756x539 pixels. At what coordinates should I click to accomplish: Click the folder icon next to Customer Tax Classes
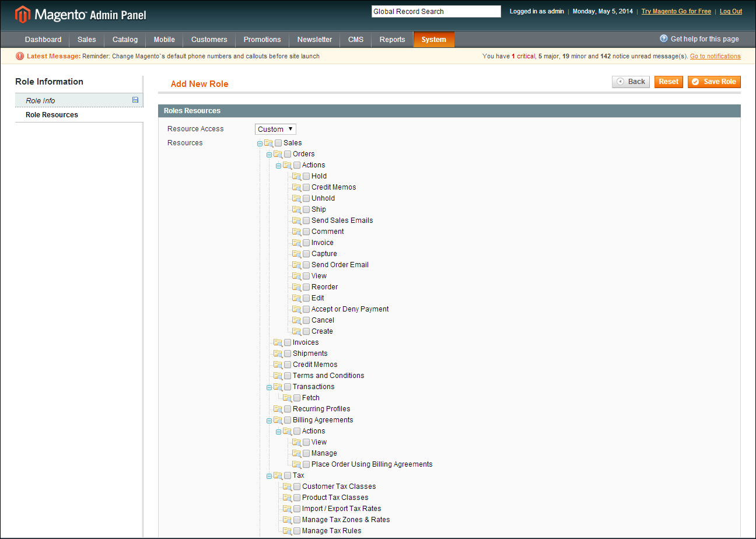pyautogui.click(x=287, y=487)
